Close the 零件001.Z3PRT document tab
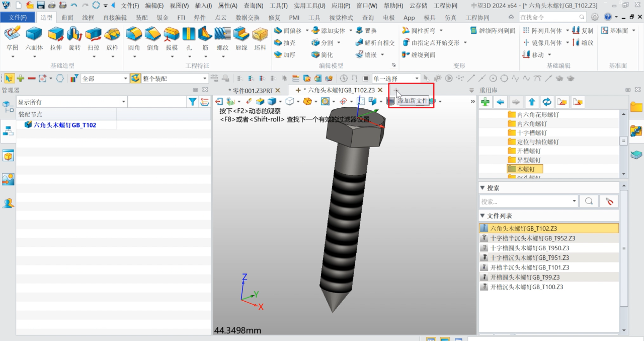This screenshot has width=644, height=341. tap(278, 90)
